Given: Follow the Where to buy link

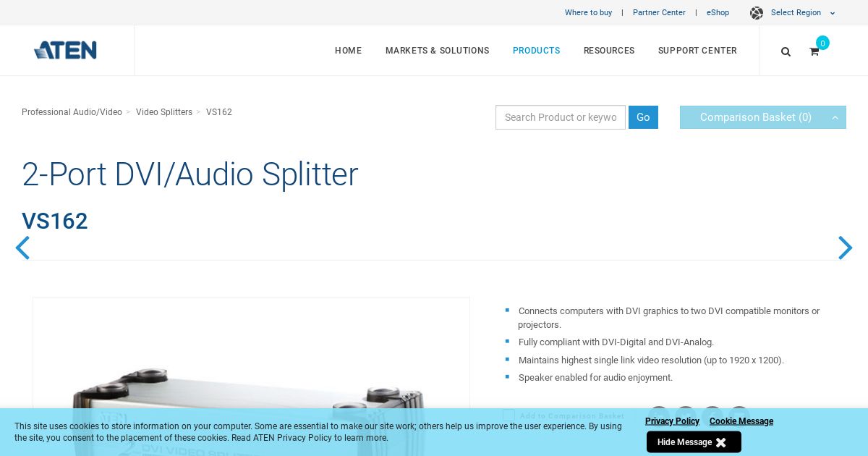Looking at the screenshot, I should [588, 13].
